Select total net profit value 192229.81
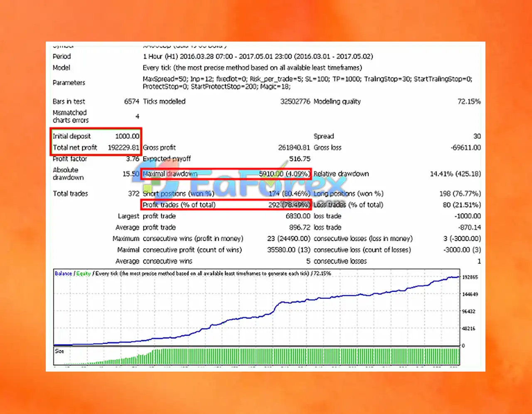Screen dimensions: 532x414 (x=123, y=147)
